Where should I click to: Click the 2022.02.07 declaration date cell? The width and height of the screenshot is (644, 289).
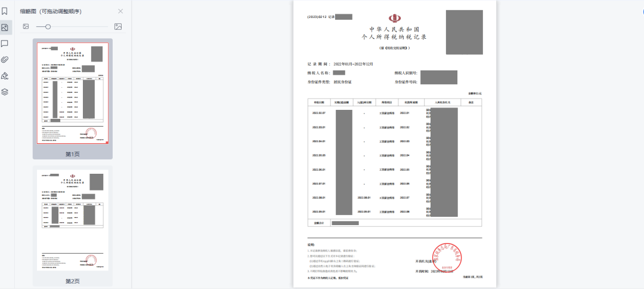pyautogui.click(x=318, y=113)
